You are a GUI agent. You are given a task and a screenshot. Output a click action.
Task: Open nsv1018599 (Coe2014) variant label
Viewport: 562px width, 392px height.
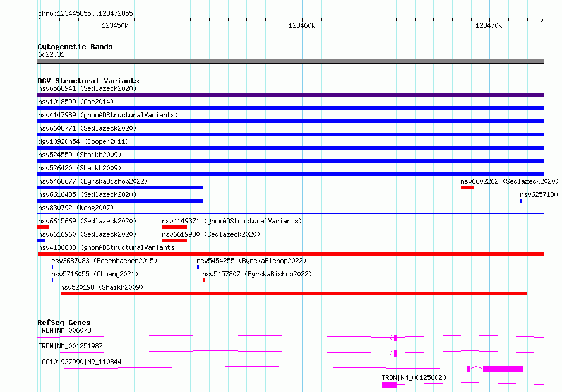(x=76, y=102)
